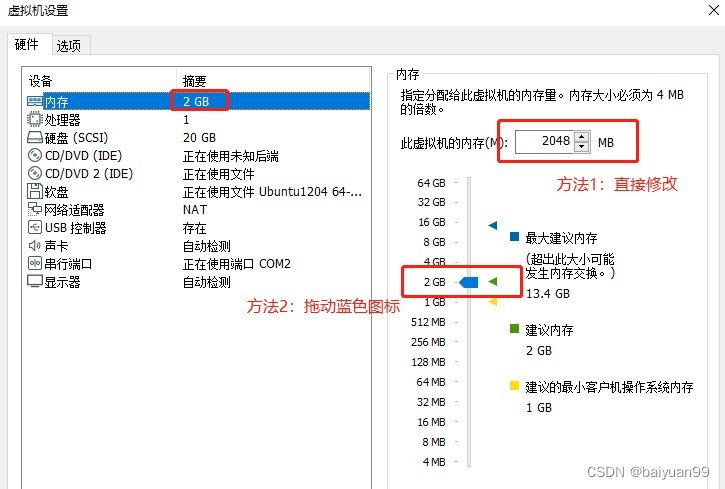
Task: Click the green recommended memory triangle marker
Action: [493, 281]
